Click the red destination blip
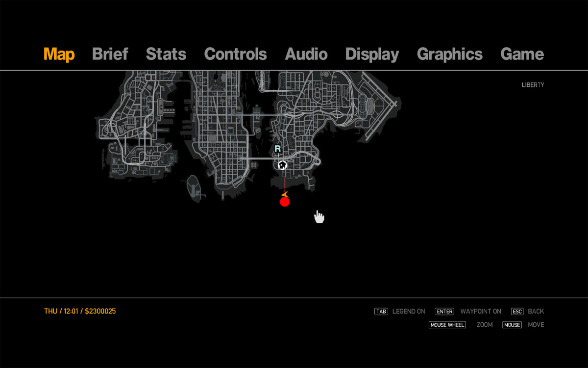 tap(285, 202)
